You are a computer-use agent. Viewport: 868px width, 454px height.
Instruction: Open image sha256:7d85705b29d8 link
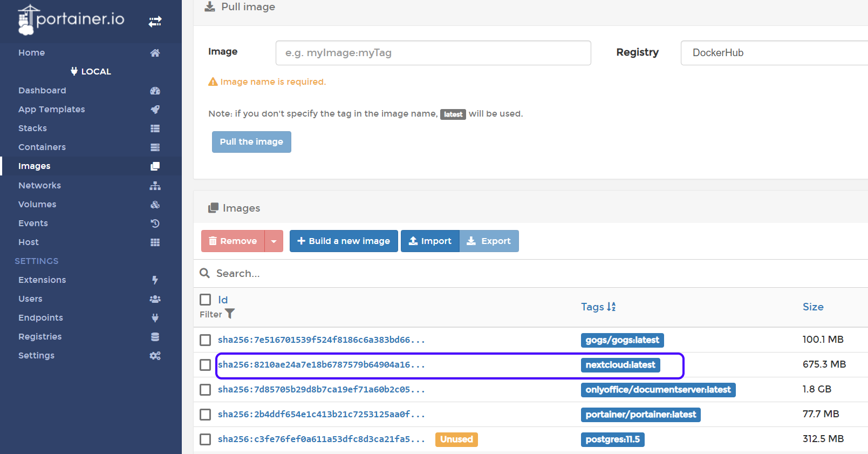pos(322,390)
